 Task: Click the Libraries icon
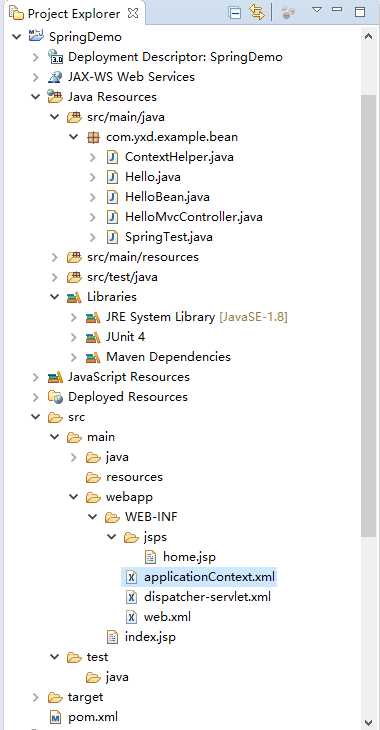[x=74, y=297]
